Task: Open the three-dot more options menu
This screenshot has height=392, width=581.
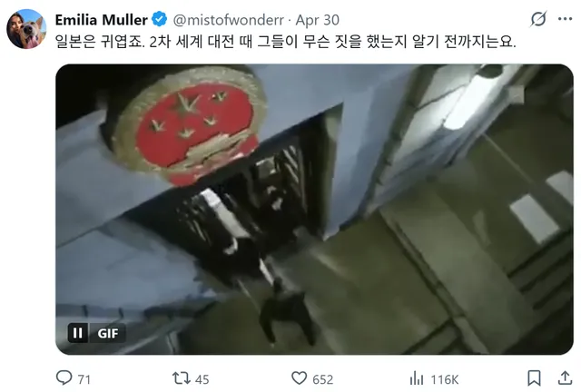Action: [x=565, y=19]
